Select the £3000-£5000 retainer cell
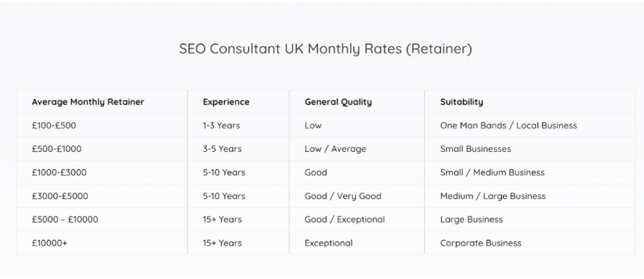Screen dimensions: 644x279 60,196
